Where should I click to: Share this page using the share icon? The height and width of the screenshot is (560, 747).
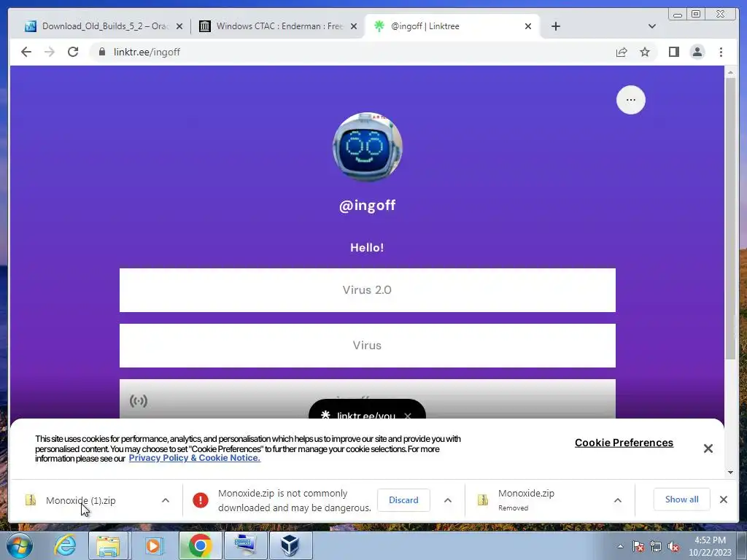click(622, 52)
